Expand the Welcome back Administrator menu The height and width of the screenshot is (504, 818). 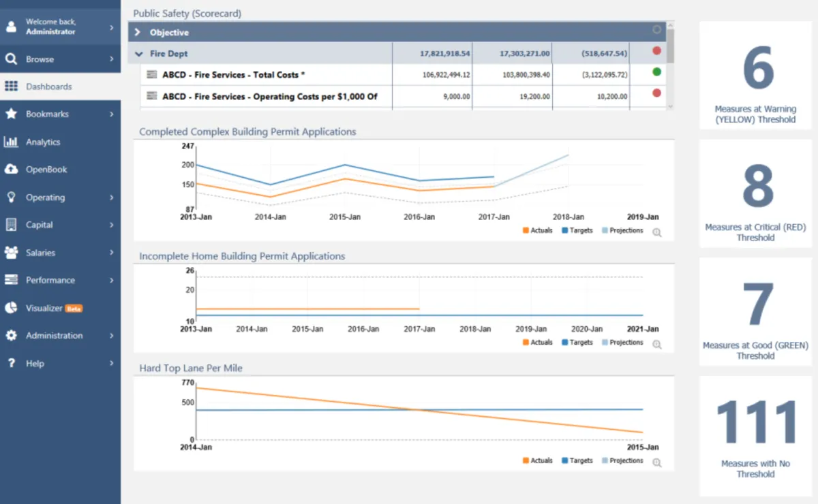coord(60,27)
